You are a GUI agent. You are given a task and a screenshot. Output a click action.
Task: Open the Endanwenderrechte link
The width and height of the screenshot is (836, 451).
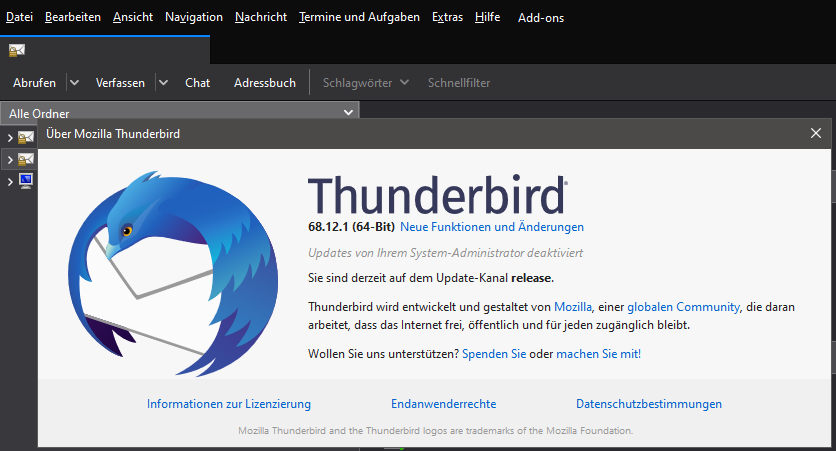pyautogui.click(x=444, y=404)
